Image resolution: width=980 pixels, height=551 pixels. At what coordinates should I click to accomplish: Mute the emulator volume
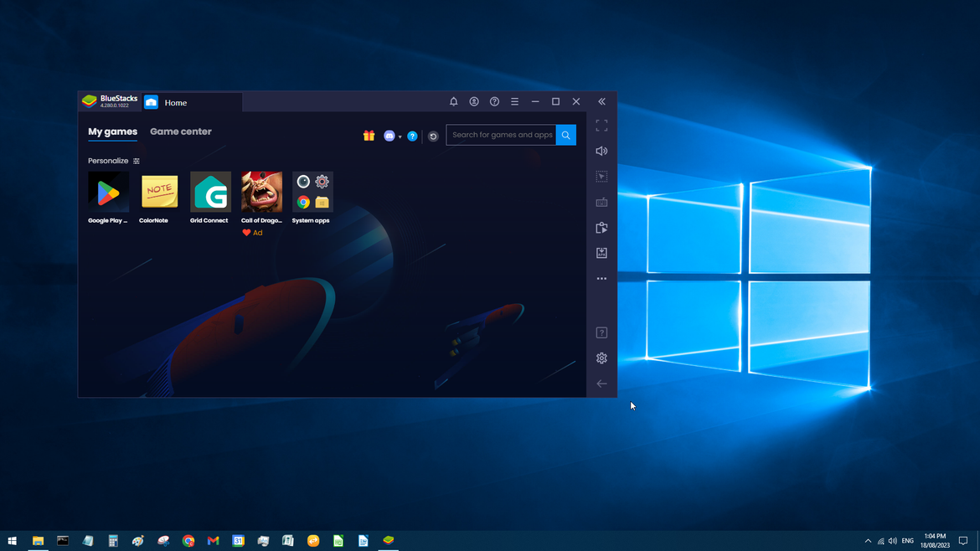[601, 151]
